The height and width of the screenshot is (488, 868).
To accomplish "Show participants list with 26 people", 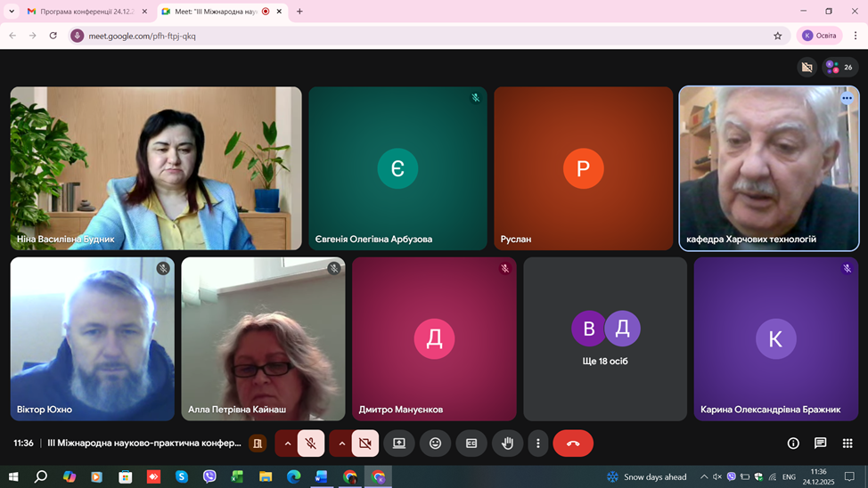I will pyautogui.click(x=839, y=67).
